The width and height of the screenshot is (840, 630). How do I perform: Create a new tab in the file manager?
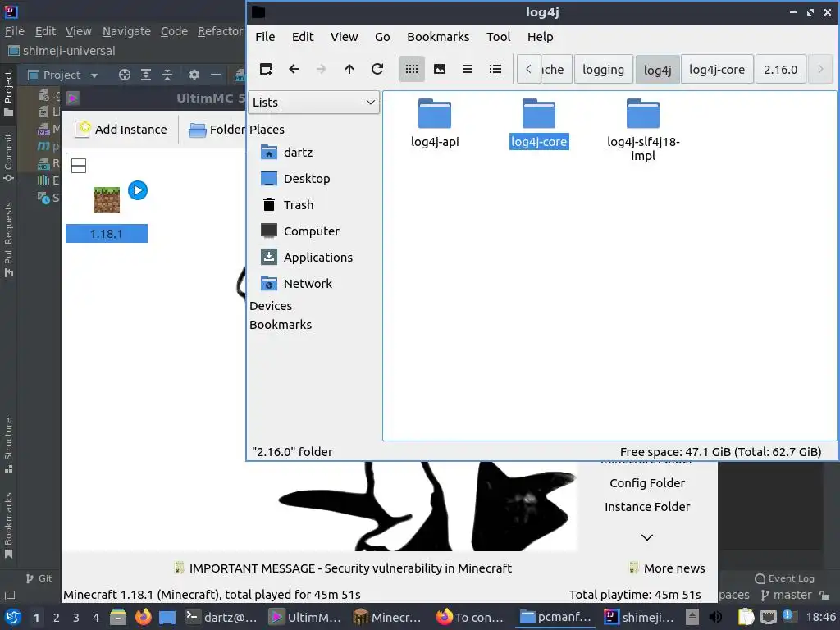pyautogui.click(x=266, y=69)
